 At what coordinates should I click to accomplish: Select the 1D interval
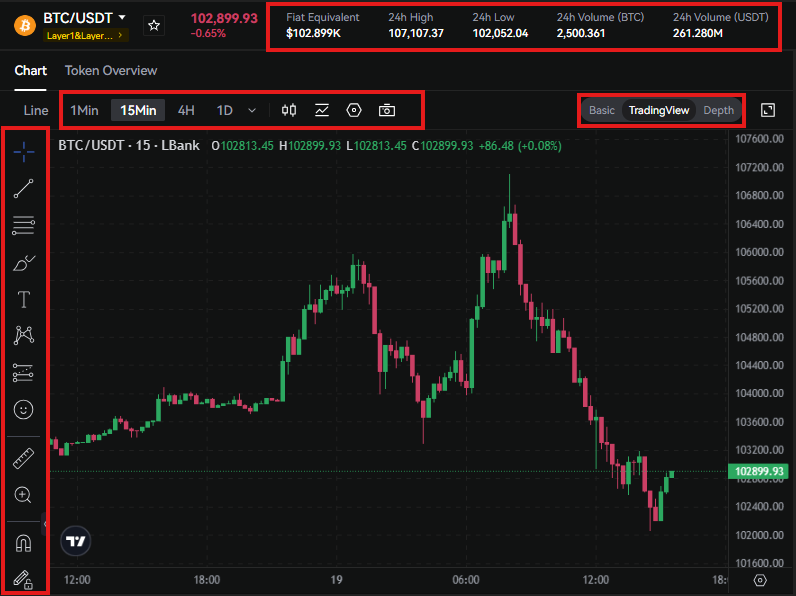click(224, 110)
